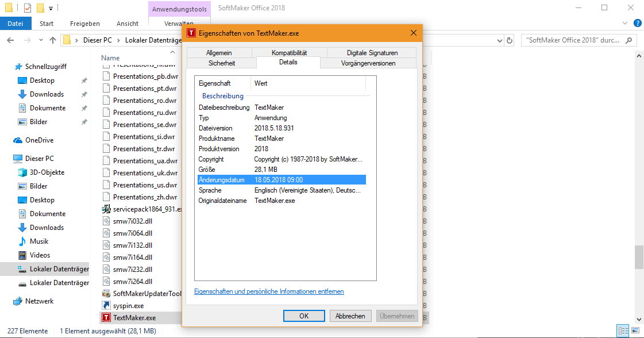Image resolution: width=644 pixels, height=338 pixels.
Task: Select Presentations_zh.dwr file
Action: [x=145, y=197]
